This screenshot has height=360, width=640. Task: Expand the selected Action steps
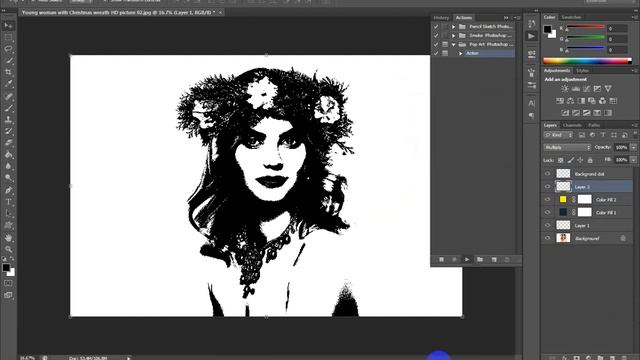point(461,53)
